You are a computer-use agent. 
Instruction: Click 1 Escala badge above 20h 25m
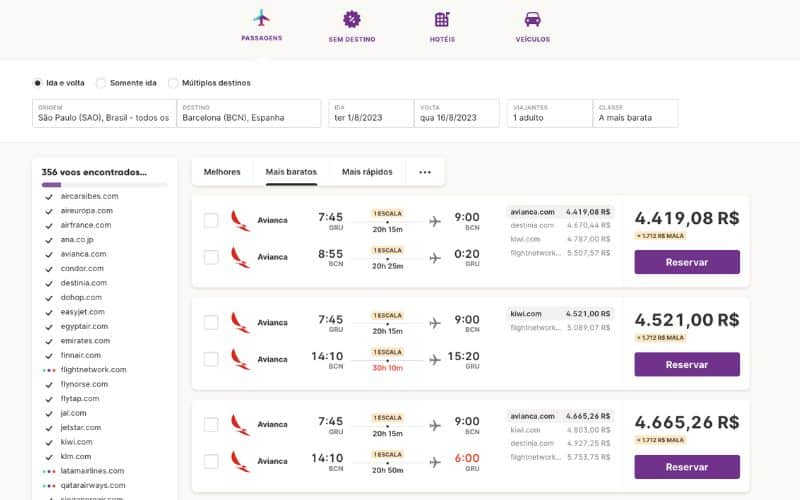click(x=387, y=250)
